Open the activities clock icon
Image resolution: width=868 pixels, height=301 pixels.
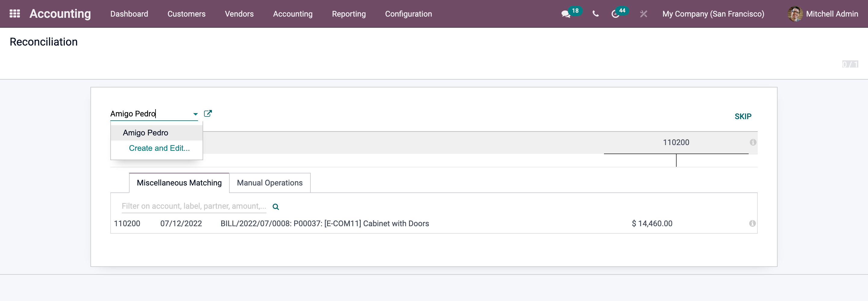point(615,14)
